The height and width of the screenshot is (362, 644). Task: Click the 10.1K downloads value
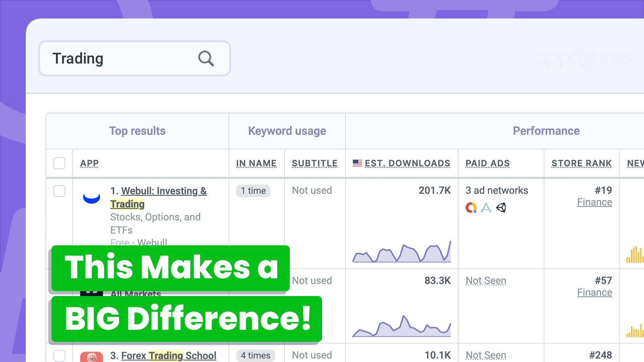point(438,355)
